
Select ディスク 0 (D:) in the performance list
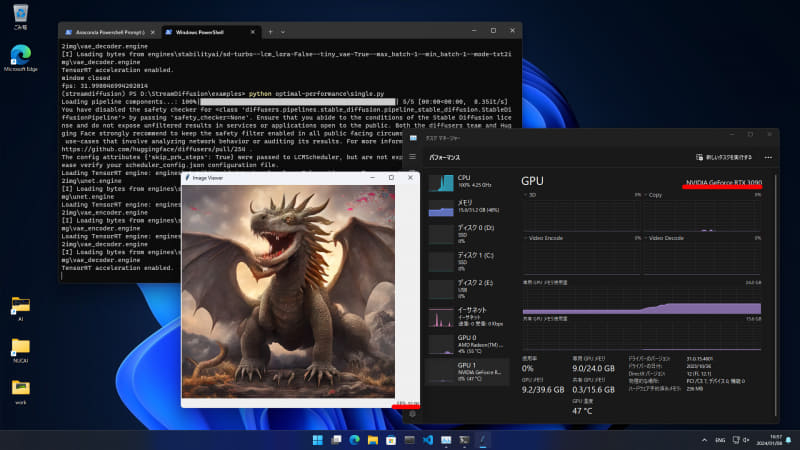(x=467, y=234)
